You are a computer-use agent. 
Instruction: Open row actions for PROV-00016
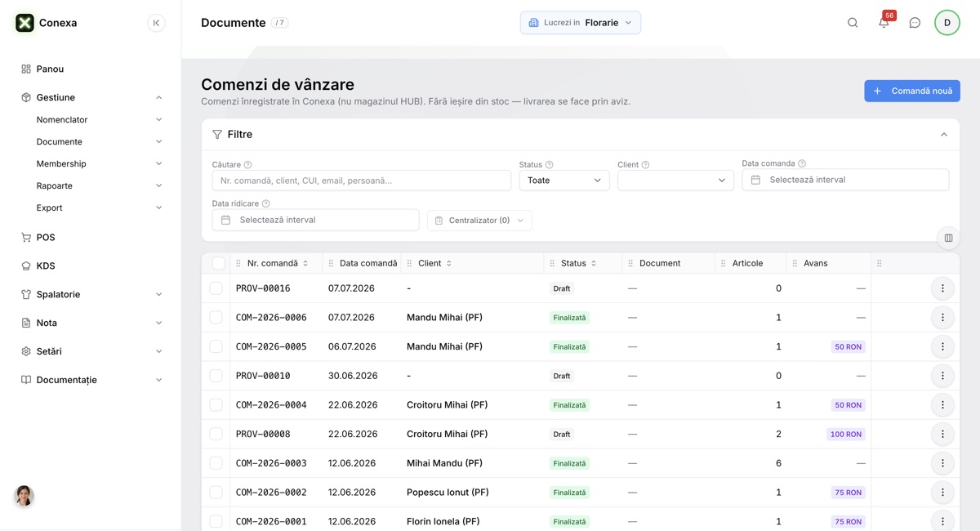coord(942,288)
